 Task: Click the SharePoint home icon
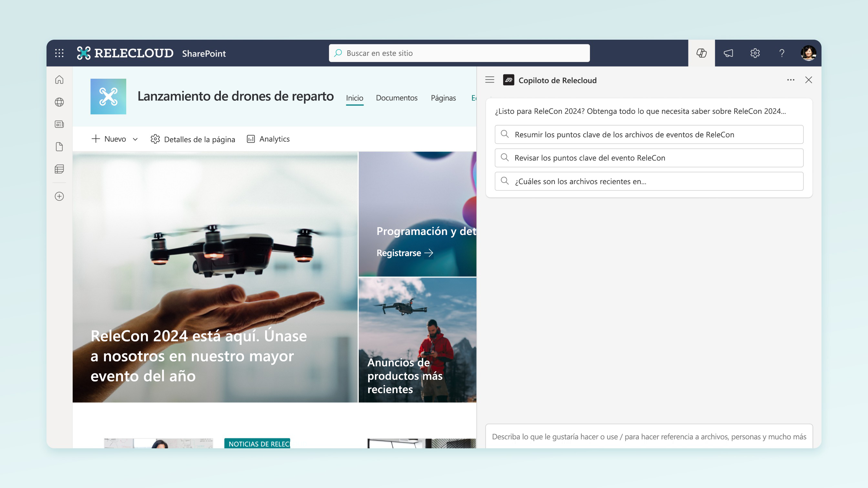tap(59, 79)
